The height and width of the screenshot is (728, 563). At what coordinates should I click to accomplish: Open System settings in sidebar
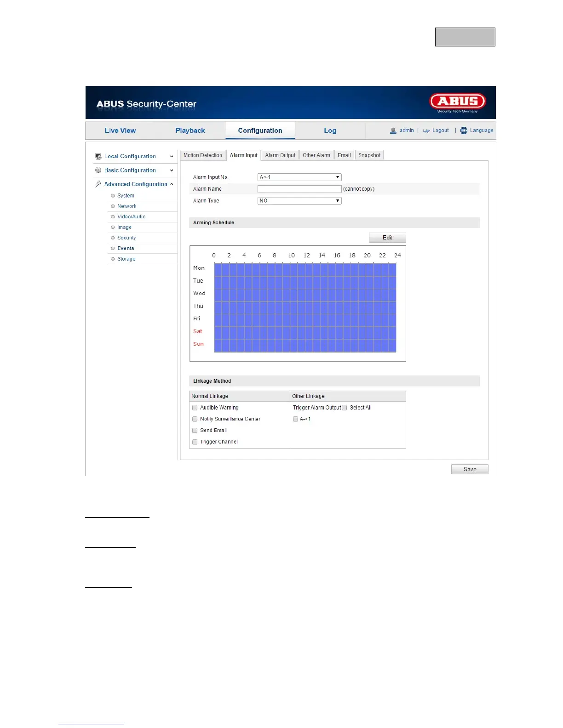pos(126,196)
